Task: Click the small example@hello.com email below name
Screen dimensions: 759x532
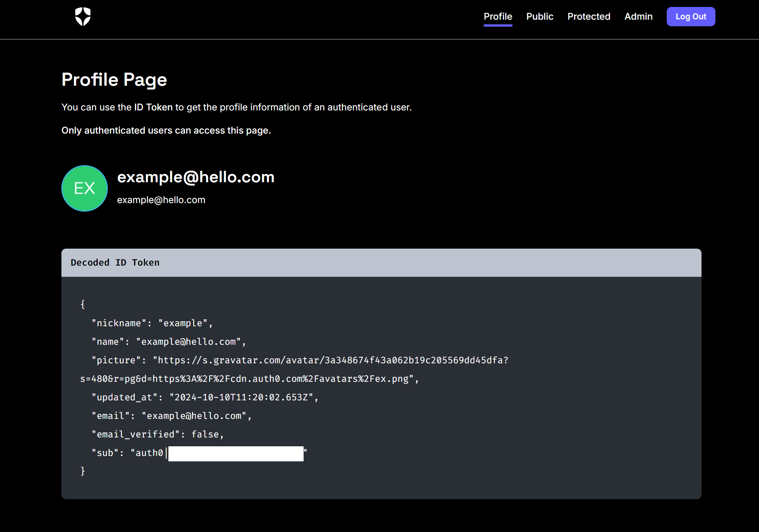Action: click(x=161, y=200)
